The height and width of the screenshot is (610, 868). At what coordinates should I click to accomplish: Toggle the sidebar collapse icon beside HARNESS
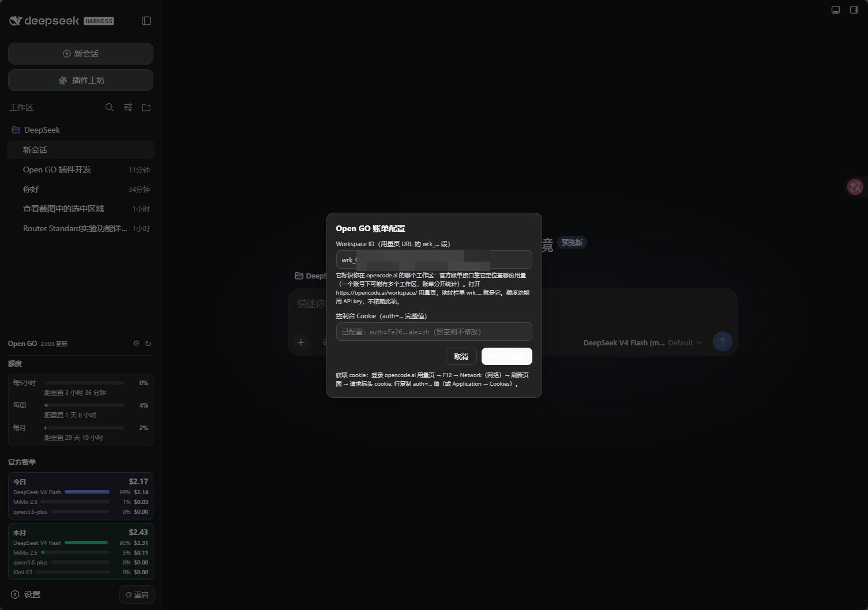pyautogui.click(x=146, y=21)
